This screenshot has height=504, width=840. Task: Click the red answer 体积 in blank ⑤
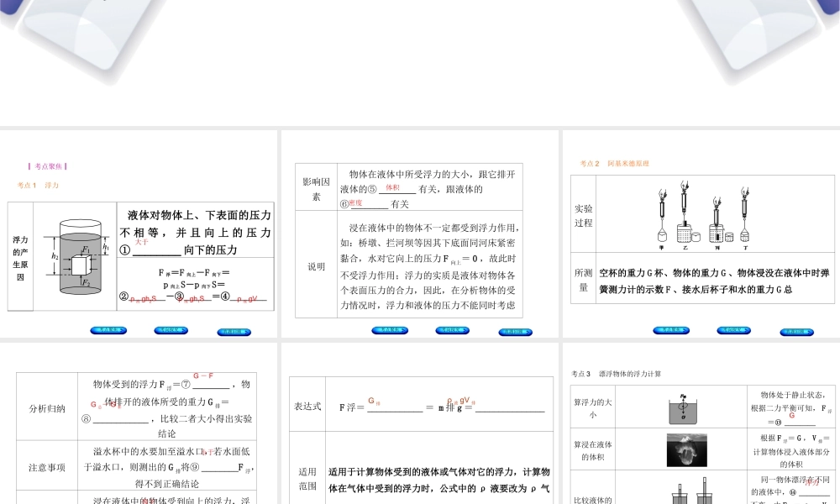point(392,187)
